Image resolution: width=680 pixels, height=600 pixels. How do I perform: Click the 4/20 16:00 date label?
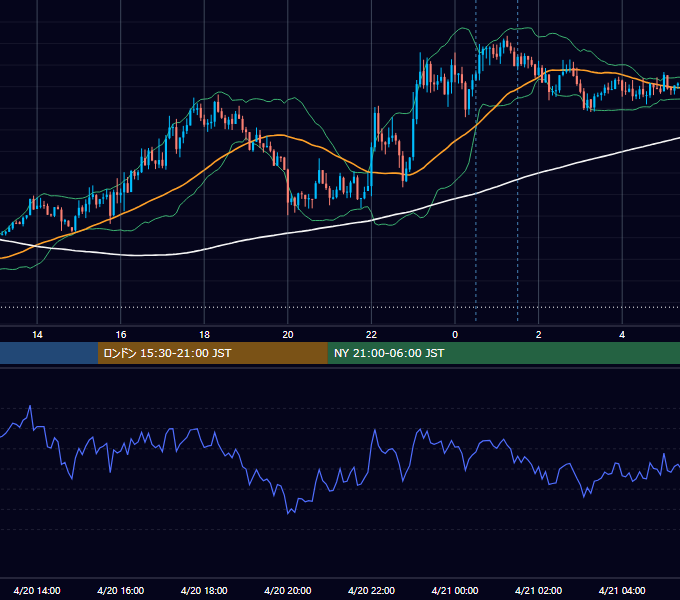click(x=121, y=590)
